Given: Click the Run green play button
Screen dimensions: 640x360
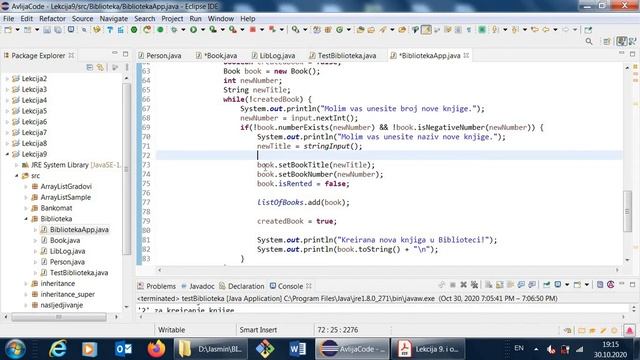Looking at the screenshot, I should pyautogui.click(x=193, y=29).
